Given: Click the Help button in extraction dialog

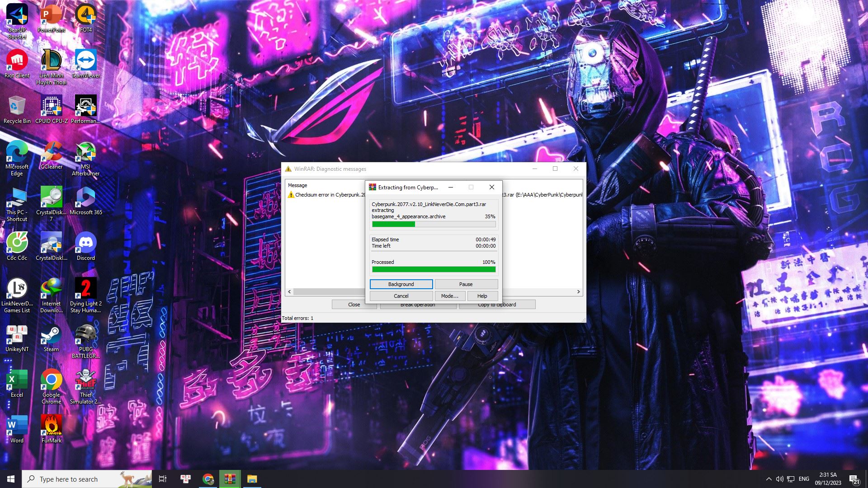Looking at the screenshot, I should point(482,296).
